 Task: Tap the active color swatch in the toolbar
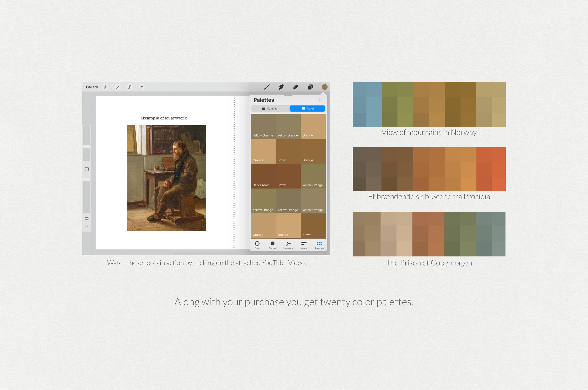tap(325, 87)
